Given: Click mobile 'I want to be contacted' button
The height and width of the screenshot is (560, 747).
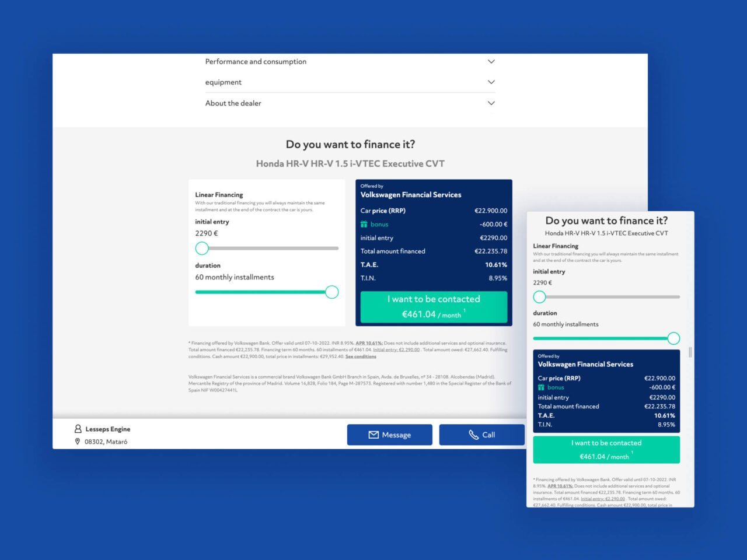Looking at the screenshot, I should [606, 450].
